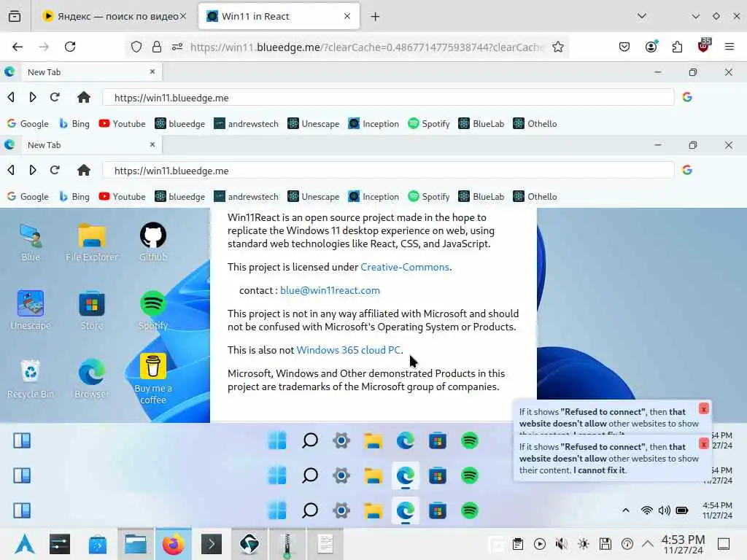This screenshot has height=560, width=747.
Task: Open Inception bookmark in lower Edge window
Action: point(373,196)
